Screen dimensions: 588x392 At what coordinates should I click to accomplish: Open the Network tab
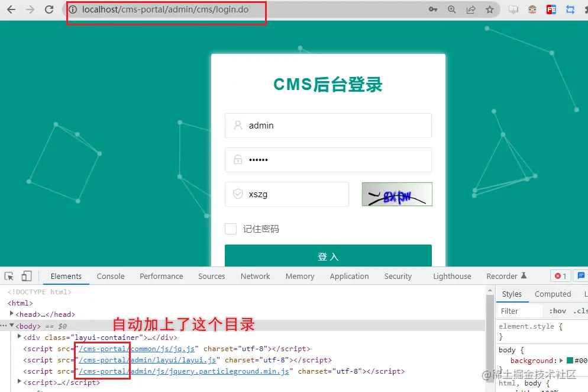[x=256, y=276]
